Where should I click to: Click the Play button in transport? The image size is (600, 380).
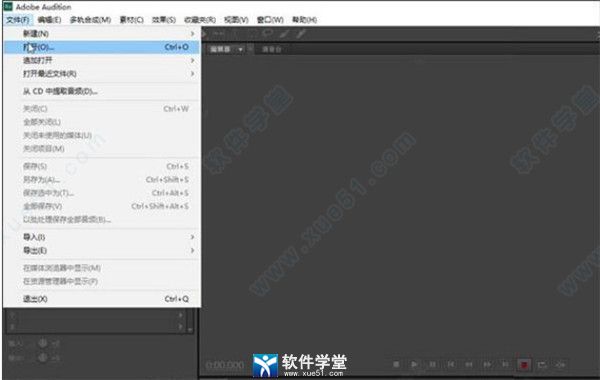pos(414,364)
